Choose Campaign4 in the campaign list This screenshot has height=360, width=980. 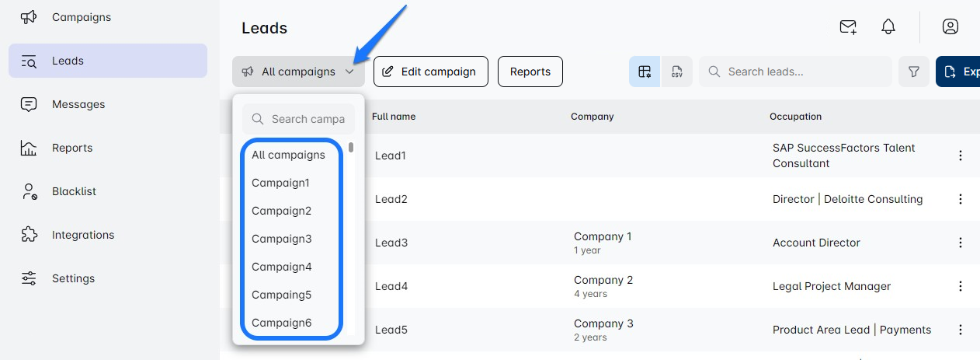[281, 267]
